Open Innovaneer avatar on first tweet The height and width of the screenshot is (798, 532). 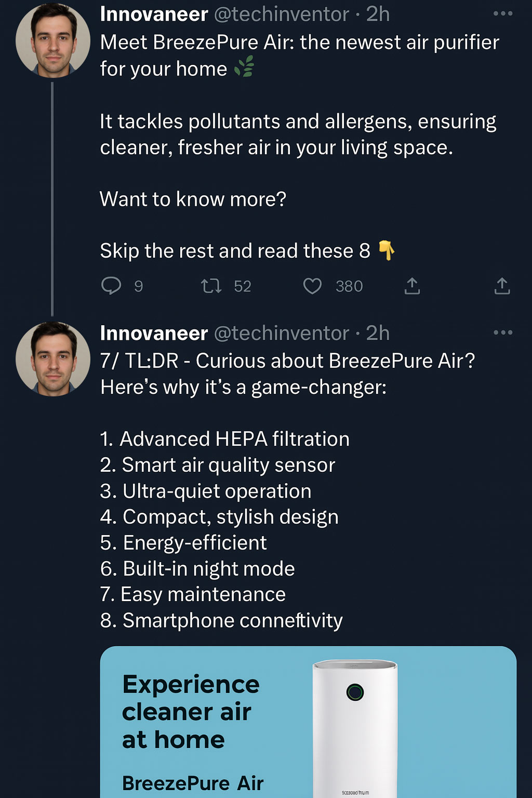tap(52, 41)
